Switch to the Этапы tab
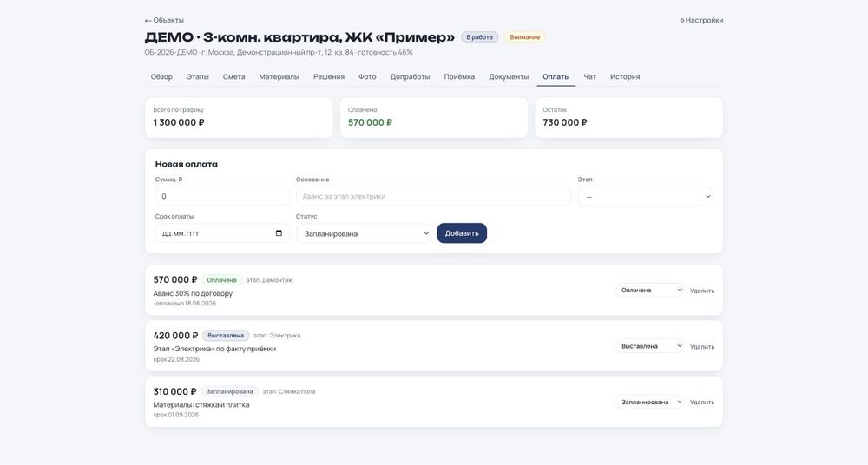 click(198, 77)
